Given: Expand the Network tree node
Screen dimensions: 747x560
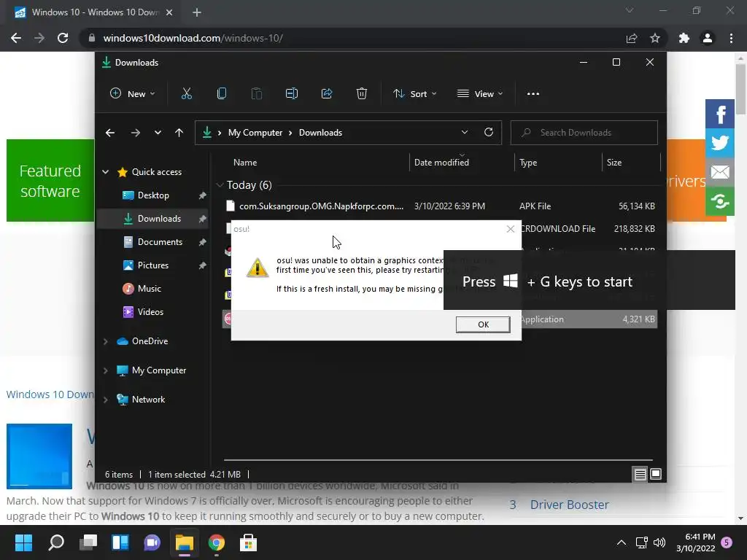Looking at the screenshot, I should point(106,400).
